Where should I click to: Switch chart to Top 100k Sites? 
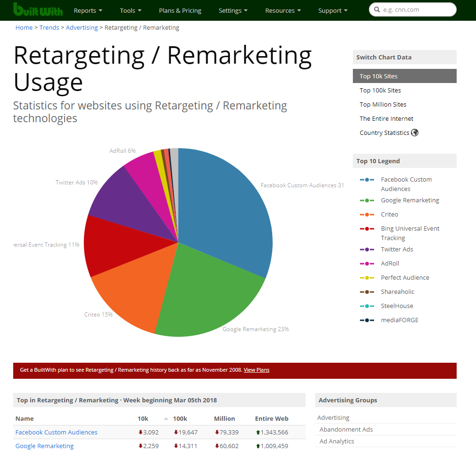(380, 90)
